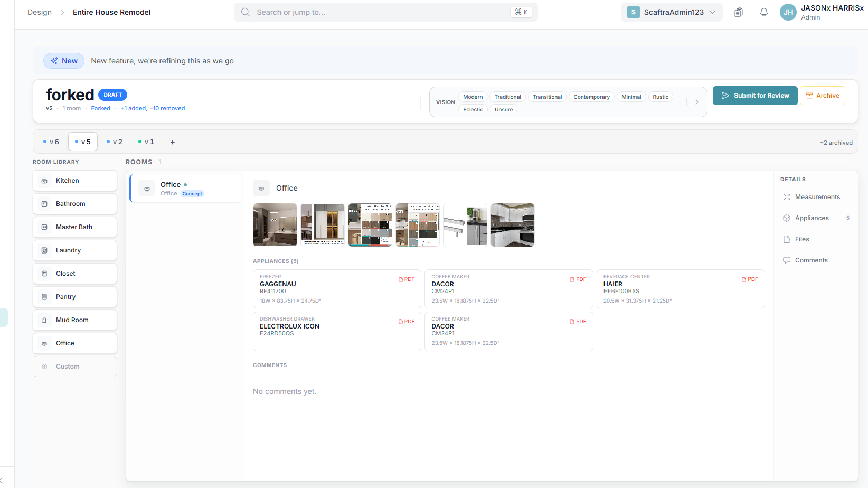Click the Mud Room icon
Viewport: 868px width, 488px height.
tap(44, 320)
